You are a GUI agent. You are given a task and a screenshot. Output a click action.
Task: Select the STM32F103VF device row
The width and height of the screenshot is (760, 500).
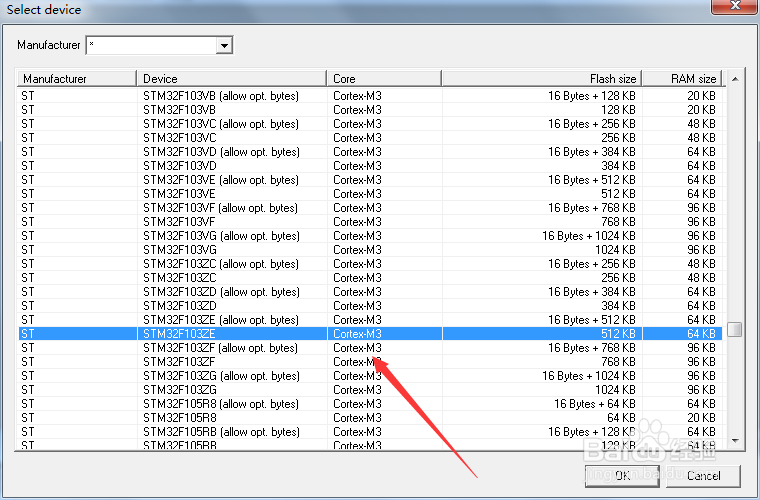tap(370, 222)
